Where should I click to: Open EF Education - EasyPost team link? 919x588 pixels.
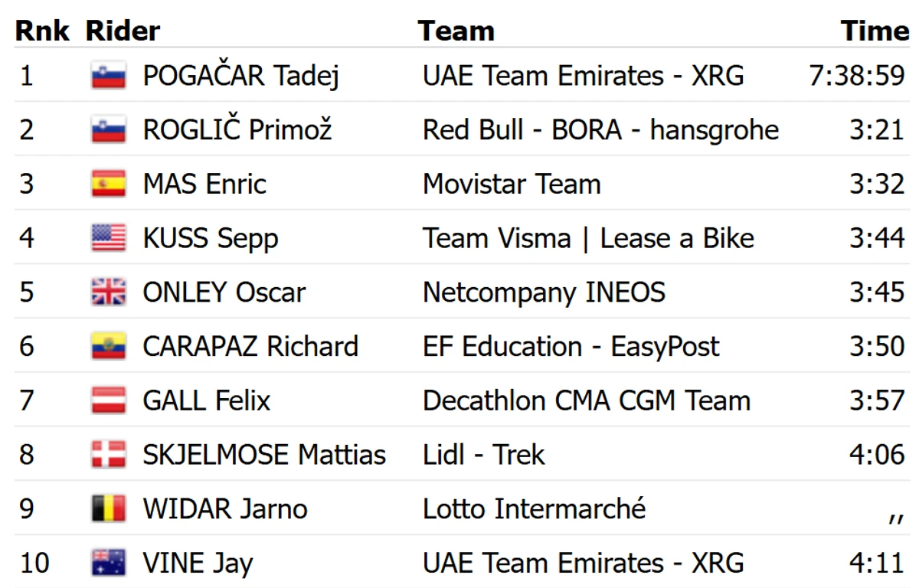pyautogui.click(x=571, y=347)
